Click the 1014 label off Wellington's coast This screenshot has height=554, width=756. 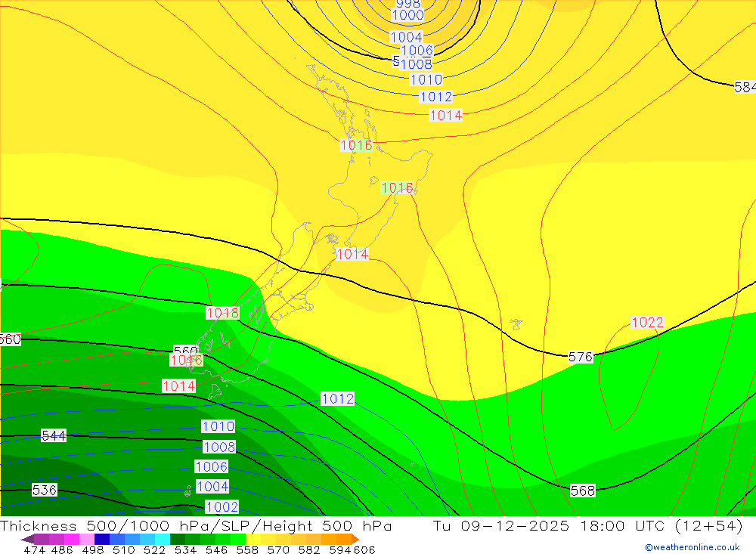pyautogui.click(x=352, y=254)
